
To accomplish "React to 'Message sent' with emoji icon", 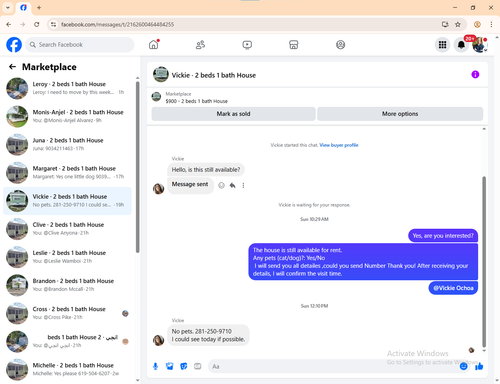I will pos(221,185).
